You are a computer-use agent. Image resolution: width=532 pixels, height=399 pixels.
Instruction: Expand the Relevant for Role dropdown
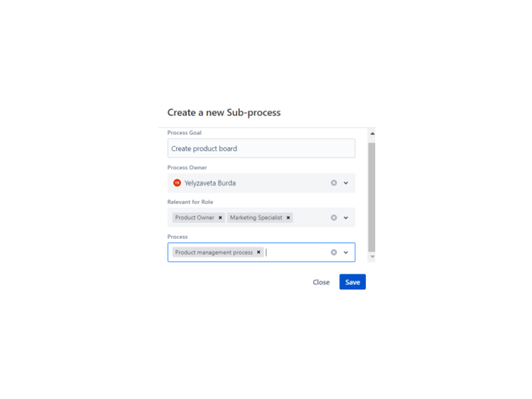click(x=346, y=218)
